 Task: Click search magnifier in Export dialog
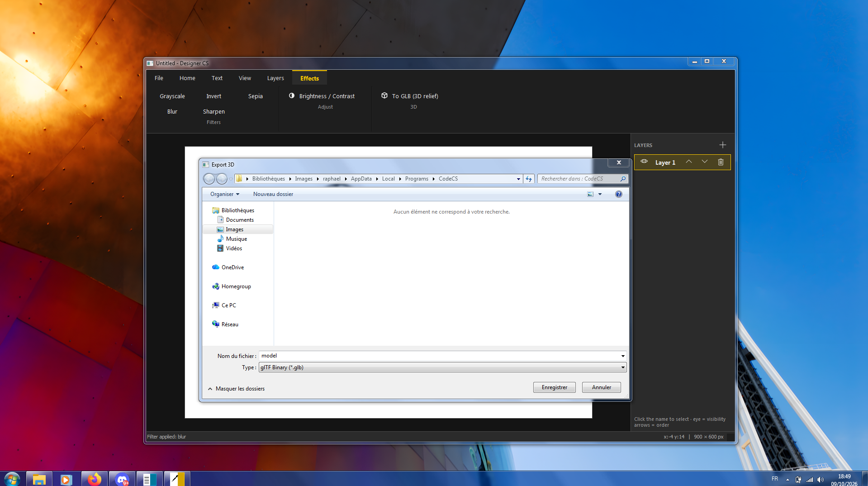pos(623,179)
